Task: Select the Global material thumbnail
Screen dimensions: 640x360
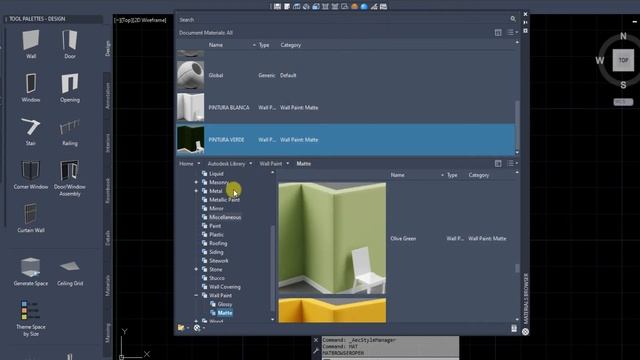Action: pos(190,75)
